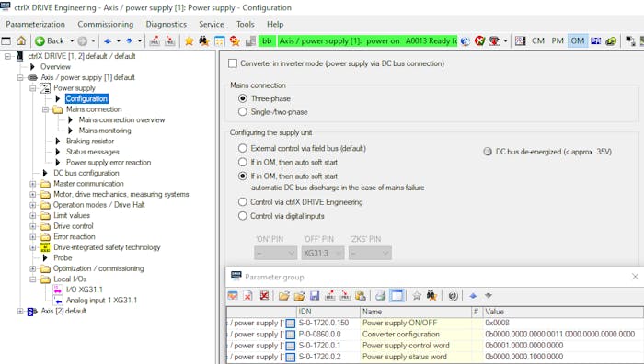Click the green Back arrow button

tap(40, 40)
